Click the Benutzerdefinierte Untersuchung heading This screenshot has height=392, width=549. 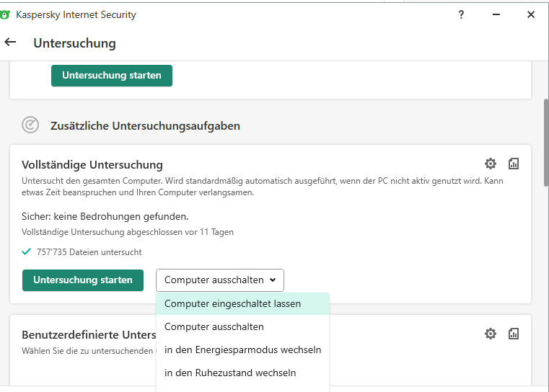pyautogui.click(x=89, y=335)
